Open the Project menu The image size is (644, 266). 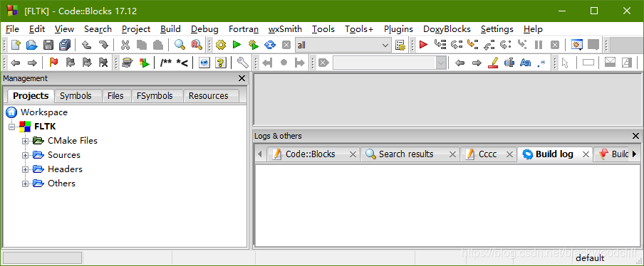coord(136,29)
